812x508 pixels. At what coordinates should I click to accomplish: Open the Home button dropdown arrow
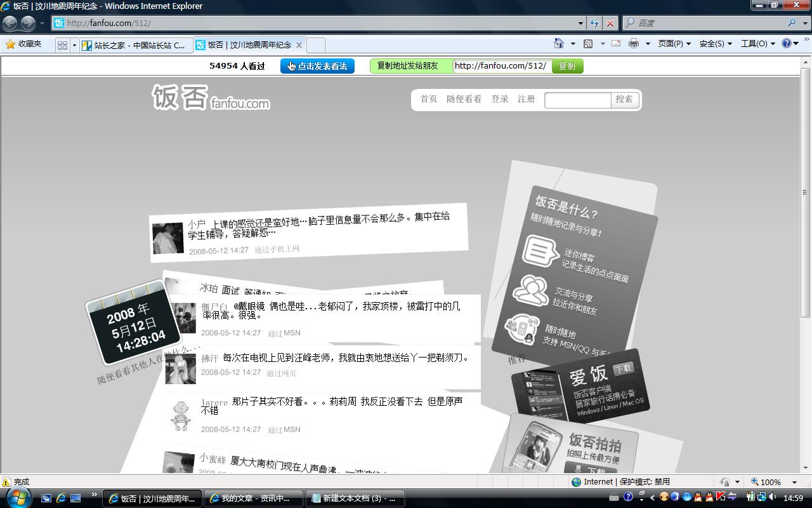572,44
